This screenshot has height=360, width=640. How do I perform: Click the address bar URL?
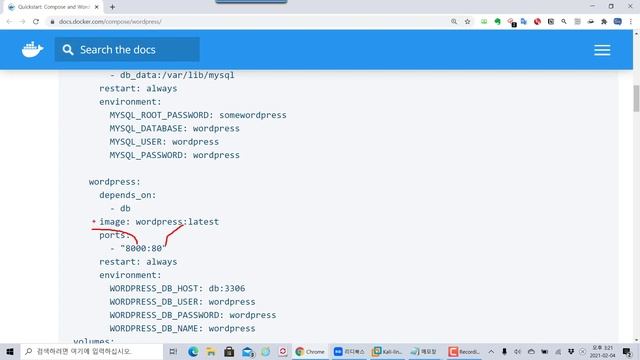coord(110,21)
